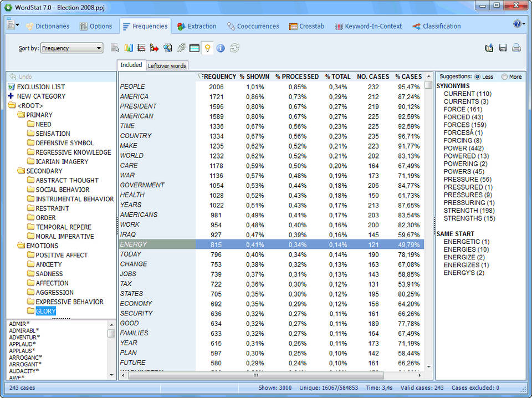Open the top-left document menu dropdown
This screenshot has width=532, height=398.
pos(13,24)
